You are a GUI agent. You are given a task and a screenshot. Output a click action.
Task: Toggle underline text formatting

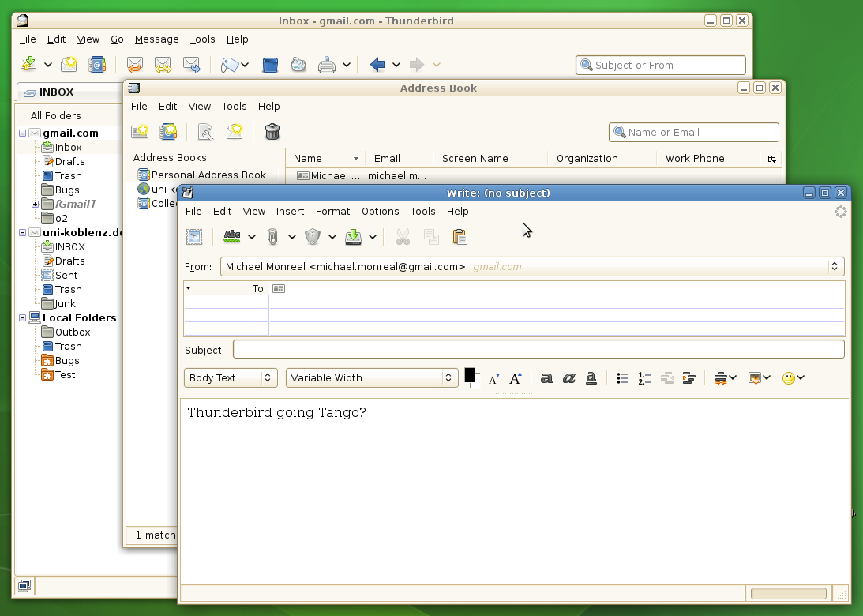[x=591, y=378]
